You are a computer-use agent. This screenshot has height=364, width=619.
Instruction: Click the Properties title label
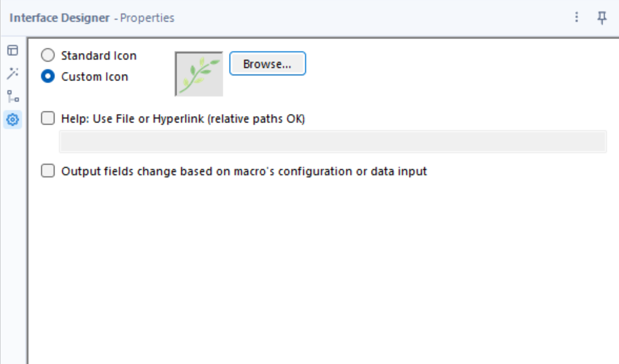click(147, 18)
